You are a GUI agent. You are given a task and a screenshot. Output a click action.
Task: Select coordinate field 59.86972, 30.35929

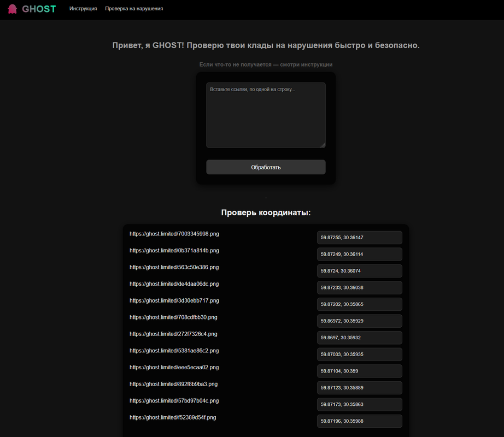coord(359,321)
